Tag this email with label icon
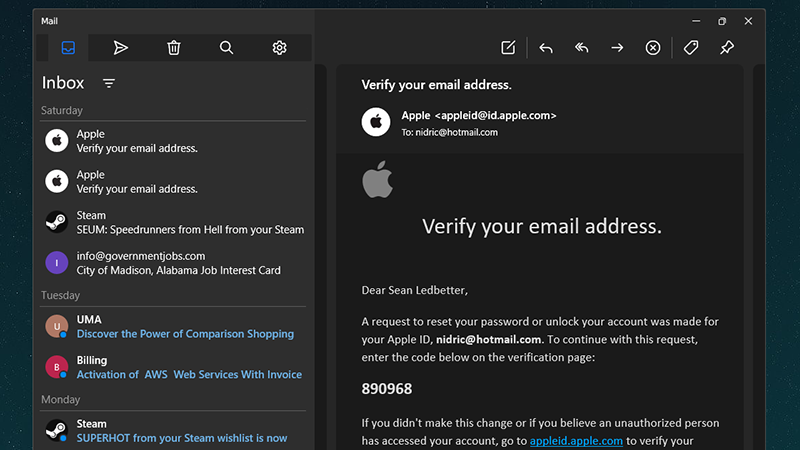 tap(691, 47)
